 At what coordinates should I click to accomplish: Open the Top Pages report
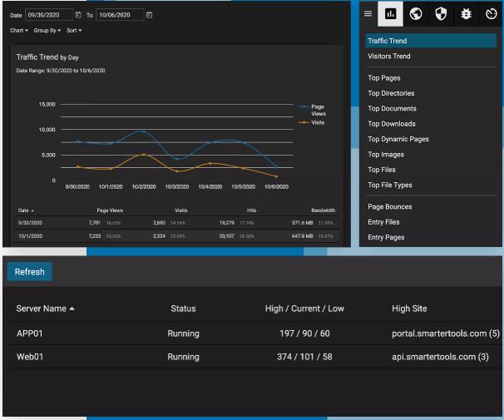pos(384,78)
